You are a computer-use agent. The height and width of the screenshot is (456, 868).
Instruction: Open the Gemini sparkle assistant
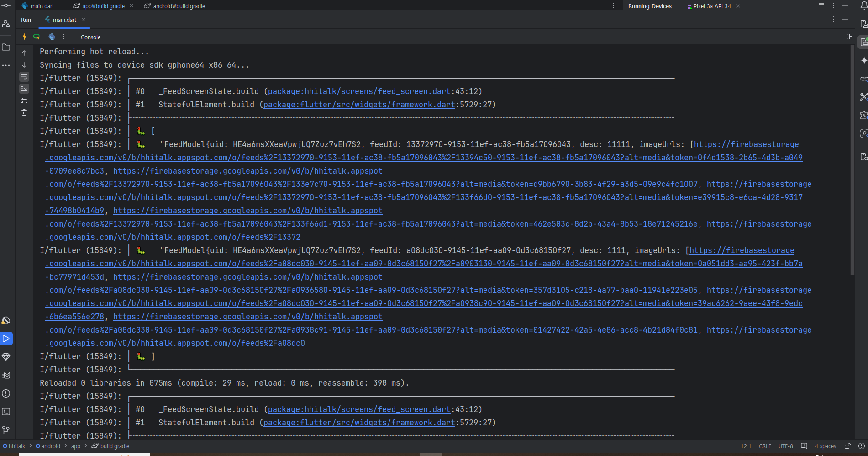coord(863,60)
